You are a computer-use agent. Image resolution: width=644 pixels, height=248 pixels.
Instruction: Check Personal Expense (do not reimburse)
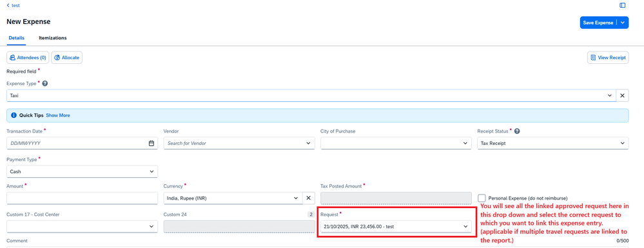pos(482,198)
